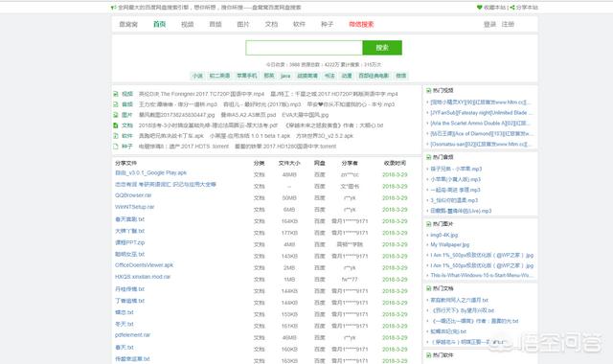
Task: Open the red 微信搜索 tab
Action: click(x=361, y=24)
